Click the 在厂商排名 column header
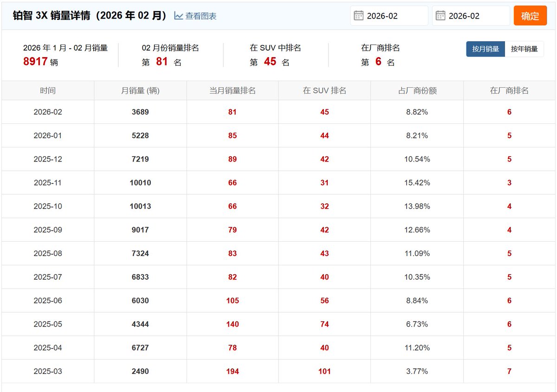Screen dimensions: 557x392 point(509,90)
